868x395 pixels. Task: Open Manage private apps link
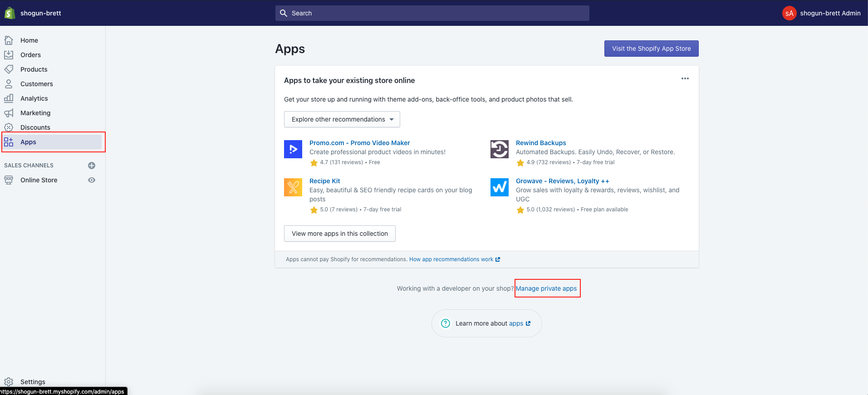[546, 288]
